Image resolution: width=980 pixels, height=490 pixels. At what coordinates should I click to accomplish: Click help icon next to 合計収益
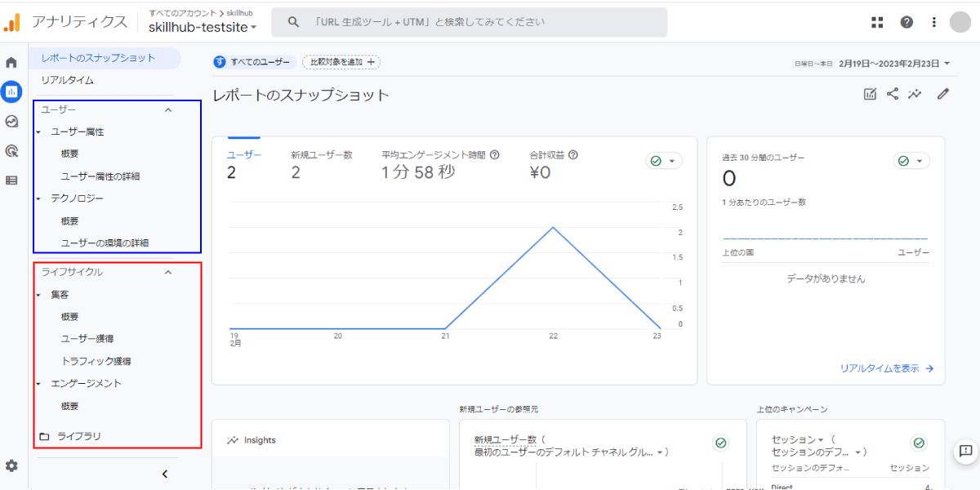pos(573,154)
